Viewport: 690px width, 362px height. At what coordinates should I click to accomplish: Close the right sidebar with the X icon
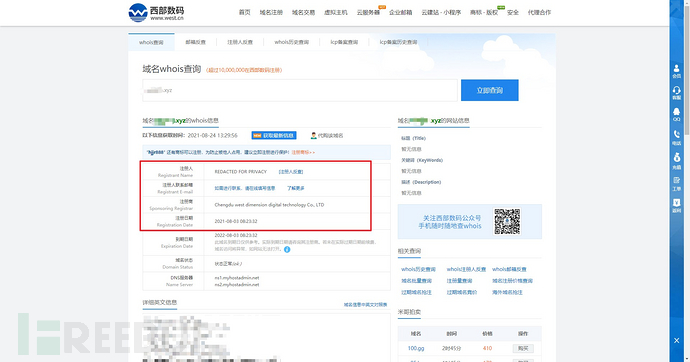(x=676, y=340)
